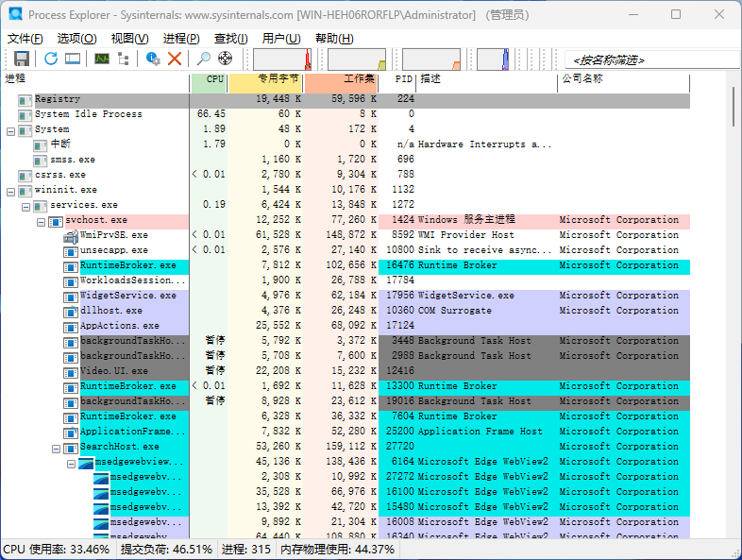Click the csrss.exe process icon
Image resolution: width=742 pixels, height=560 pixels.
(x=25, y=176)
